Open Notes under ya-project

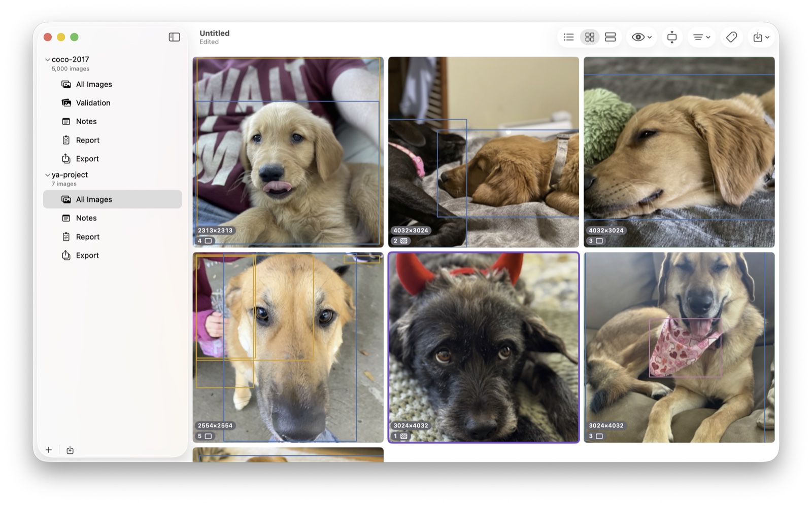pyautogui.click(x=112, y=218)
